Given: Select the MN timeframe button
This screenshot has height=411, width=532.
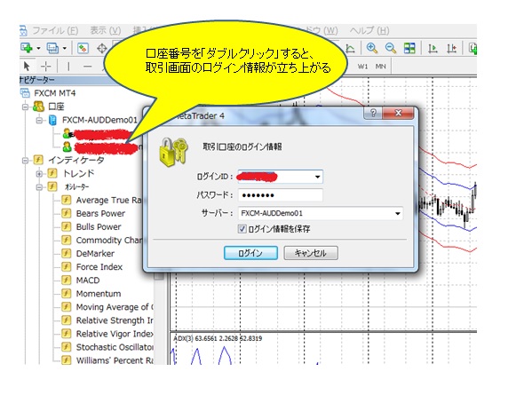Looking at the screenshot, I should click(380, 67).
